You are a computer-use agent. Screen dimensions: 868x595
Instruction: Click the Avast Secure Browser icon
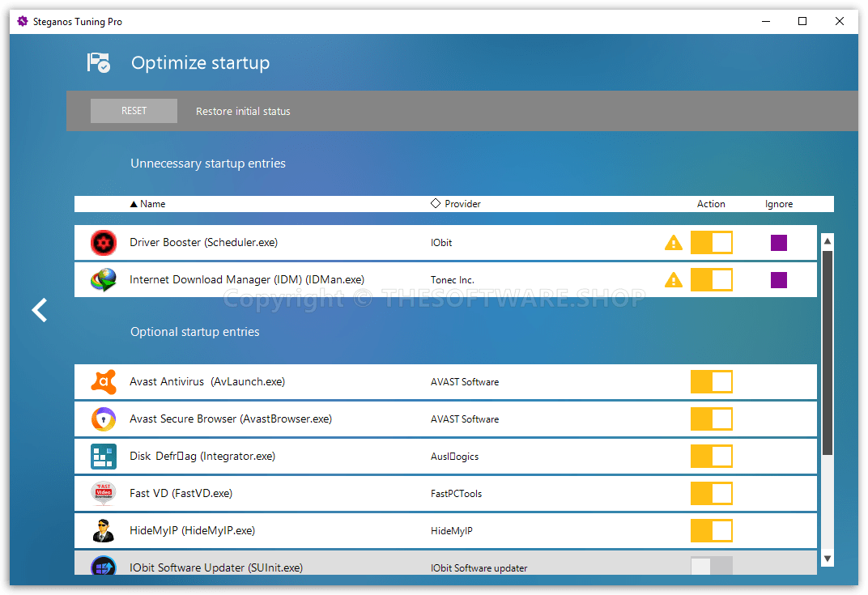pyautogui.click(x=103, y=419)
